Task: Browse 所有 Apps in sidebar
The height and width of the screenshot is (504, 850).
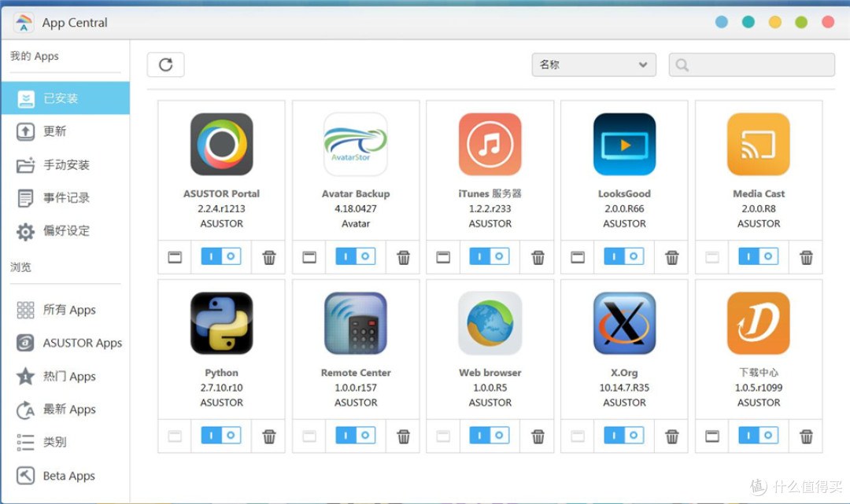Action: pyautogui.click(x=65, y=310)
